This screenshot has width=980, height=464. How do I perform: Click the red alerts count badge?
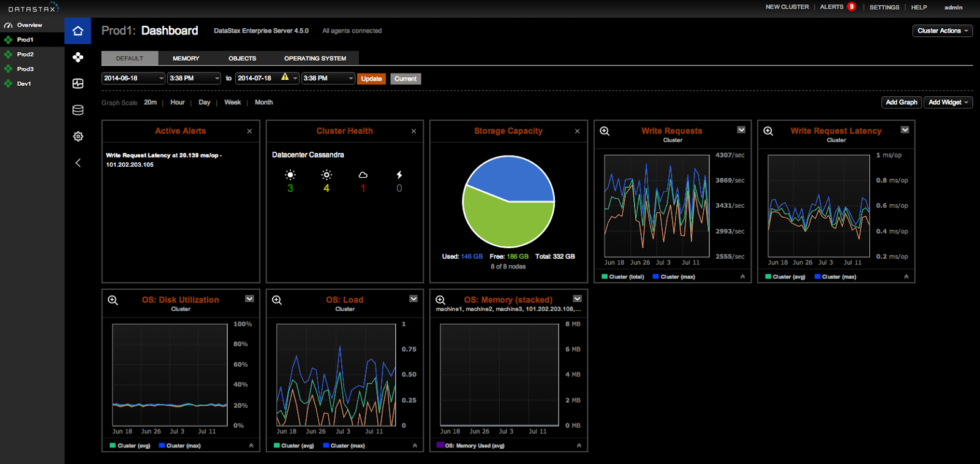click(x=851, y=7)
